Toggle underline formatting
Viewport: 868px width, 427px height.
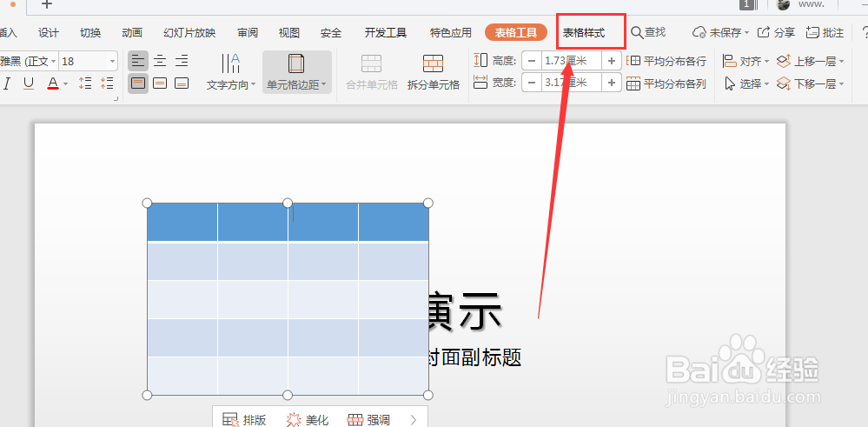tap(29, 83)
